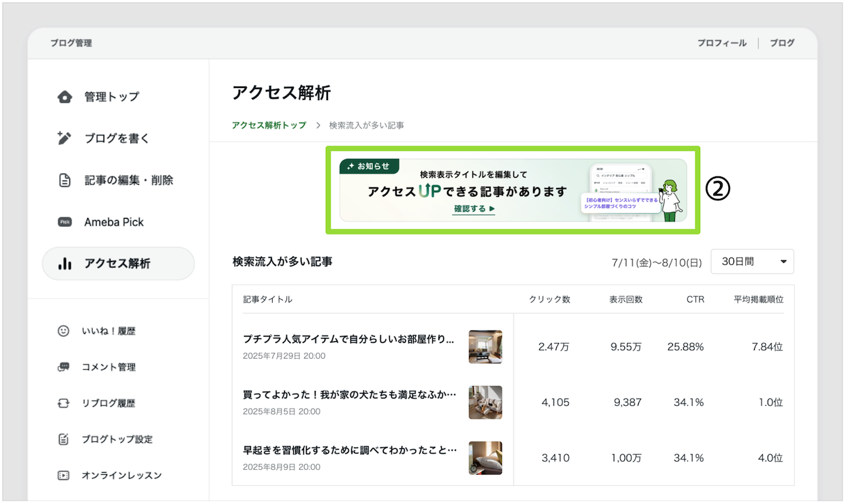
Task: Open the プロフィール link in header
Action: (x=721, y=43)
